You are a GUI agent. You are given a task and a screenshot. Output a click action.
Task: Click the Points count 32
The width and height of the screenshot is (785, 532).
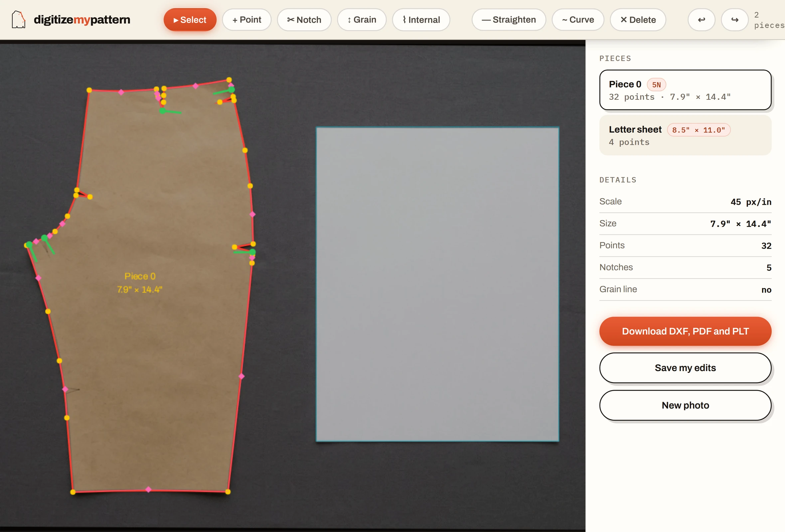pos(766,246)
